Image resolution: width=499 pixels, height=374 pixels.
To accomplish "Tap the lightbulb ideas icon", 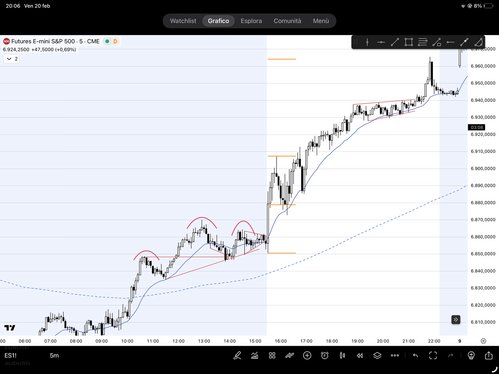I will [x=471, y=356].
